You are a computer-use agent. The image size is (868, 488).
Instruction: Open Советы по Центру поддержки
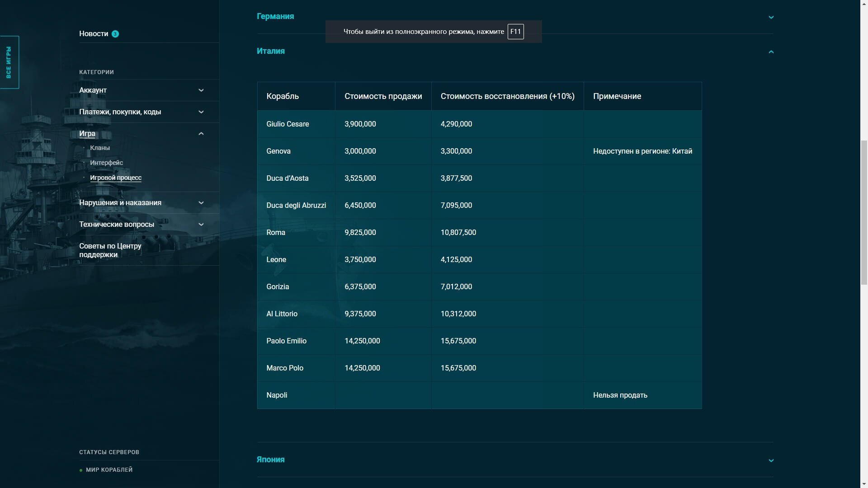[110, 250]
